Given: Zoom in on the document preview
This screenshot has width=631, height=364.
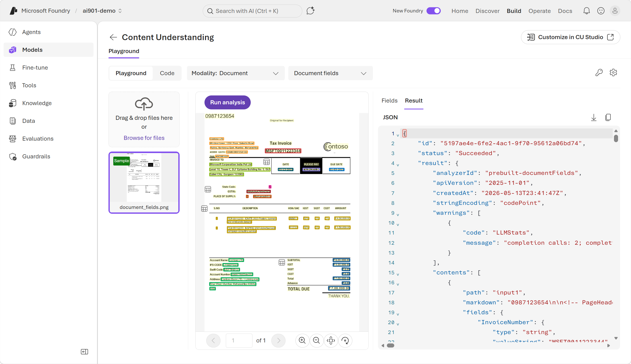Looking at the screenshot, I should tap(302, 340).
